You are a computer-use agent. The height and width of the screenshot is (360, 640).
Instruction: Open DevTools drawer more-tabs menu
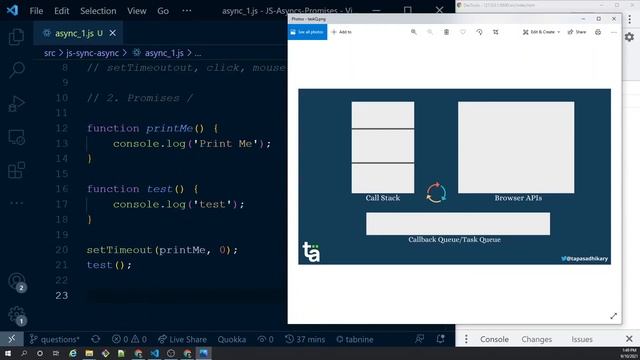click(x=466, y=339)
